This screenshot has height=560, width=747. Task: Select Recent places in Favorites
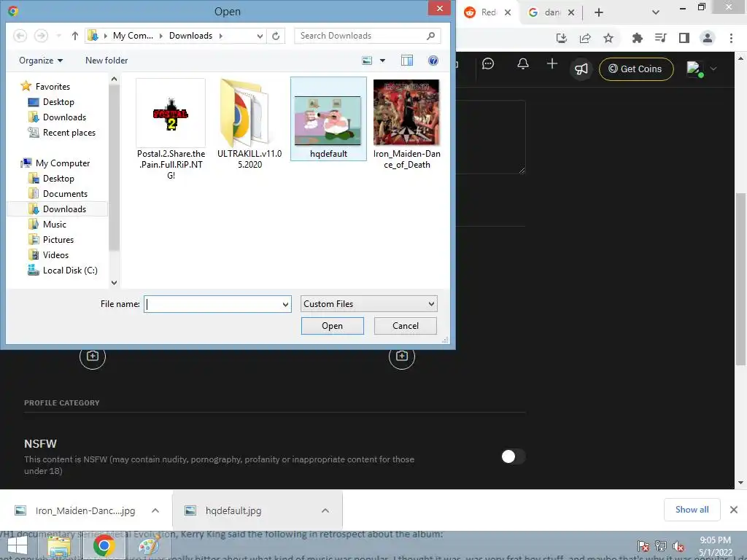[69, 133]
